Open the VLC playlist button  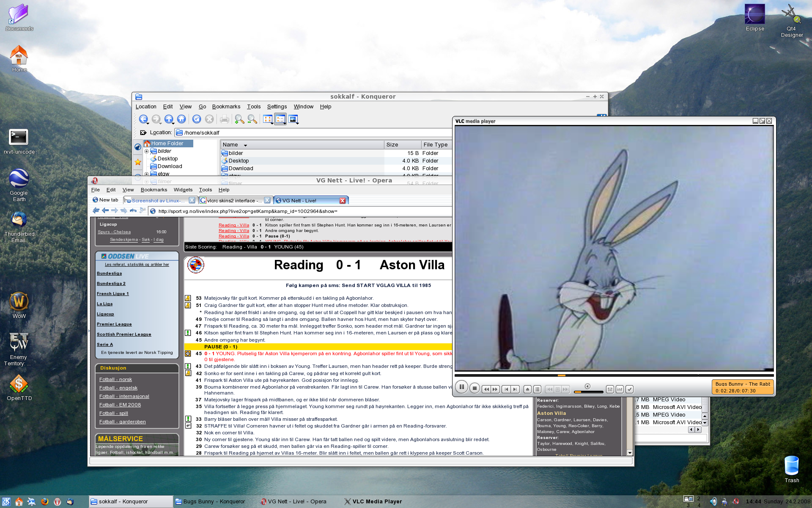537,389
